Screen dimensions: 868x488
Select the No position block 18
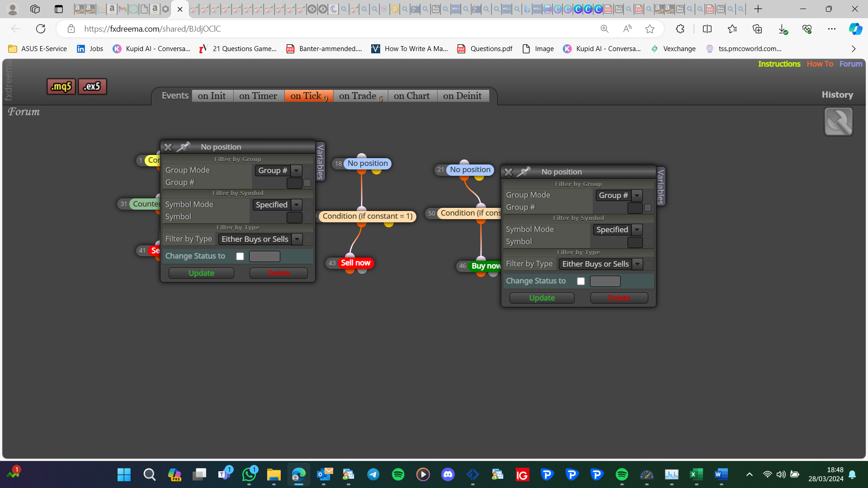[x=368, y=164]
